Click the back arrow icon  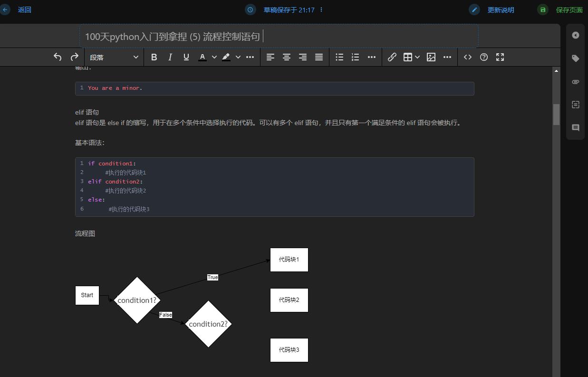(5, 10)
